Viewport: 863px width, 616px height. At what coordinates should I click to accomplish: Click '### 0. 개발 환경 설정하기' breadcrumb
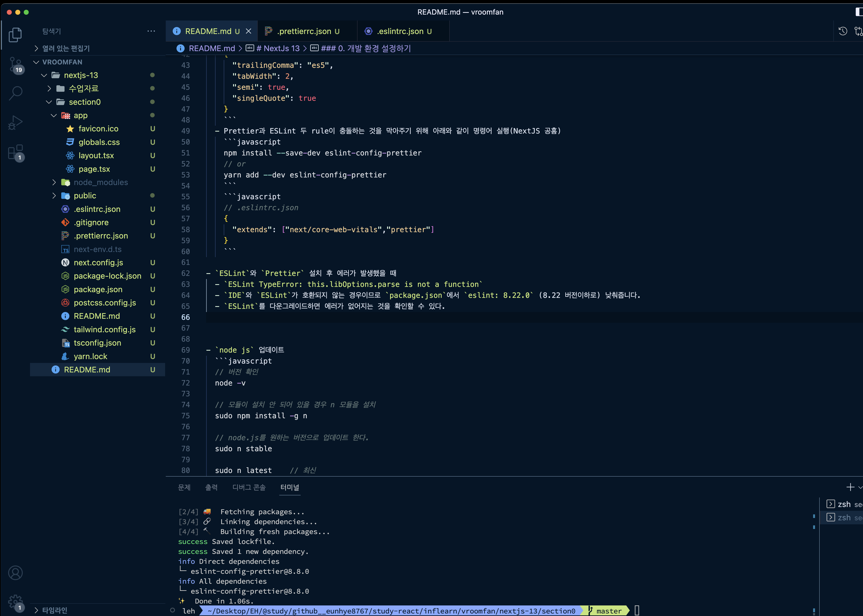point(366,48)
